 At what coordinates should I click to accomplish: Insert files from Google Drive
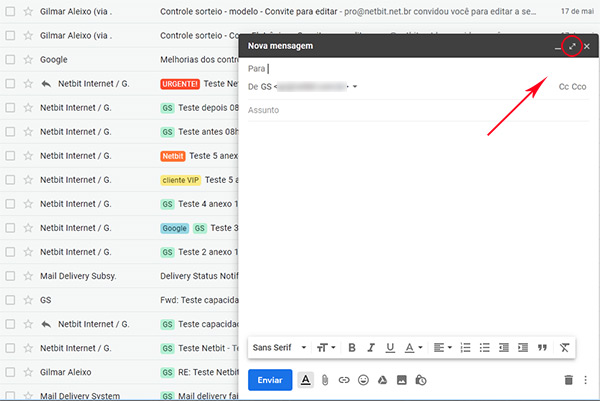pyautogui.click(x=382, y=380)
